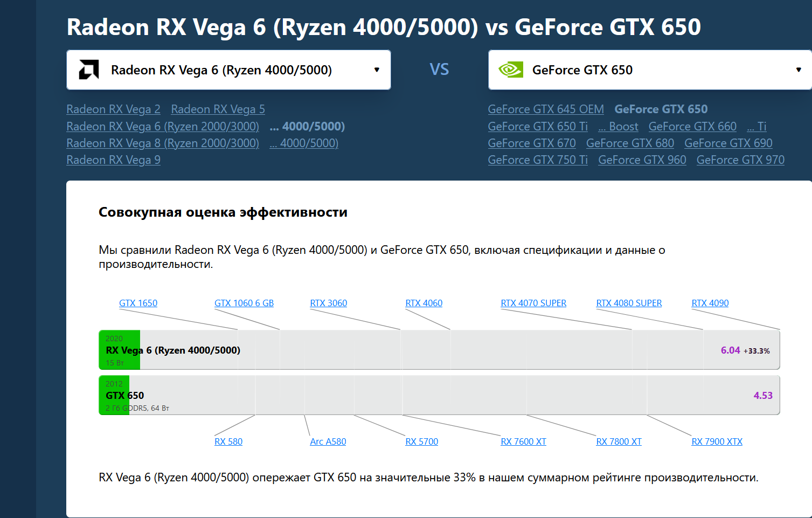Click the Arc A580 reference link

coord(328,441)
